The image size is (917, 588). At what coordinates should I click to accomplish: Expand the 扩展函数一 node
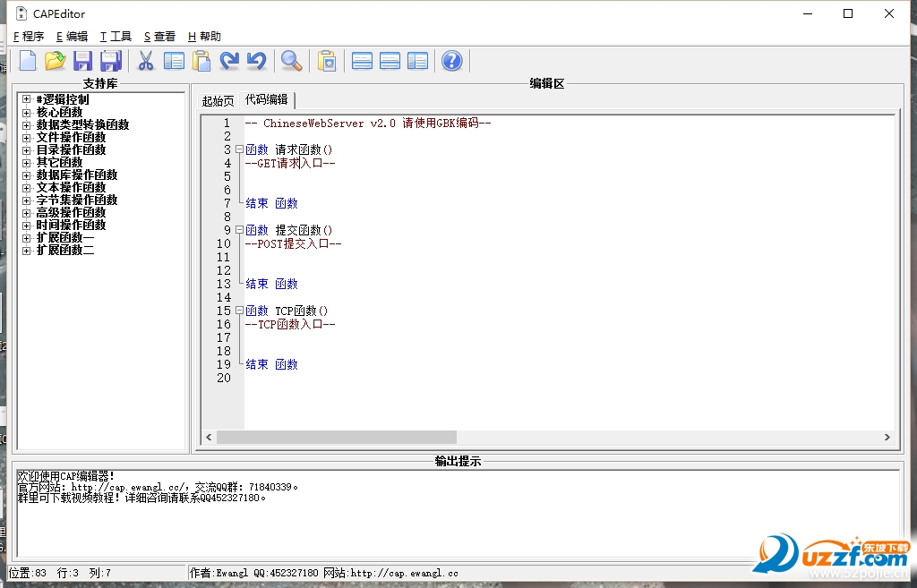26,238
